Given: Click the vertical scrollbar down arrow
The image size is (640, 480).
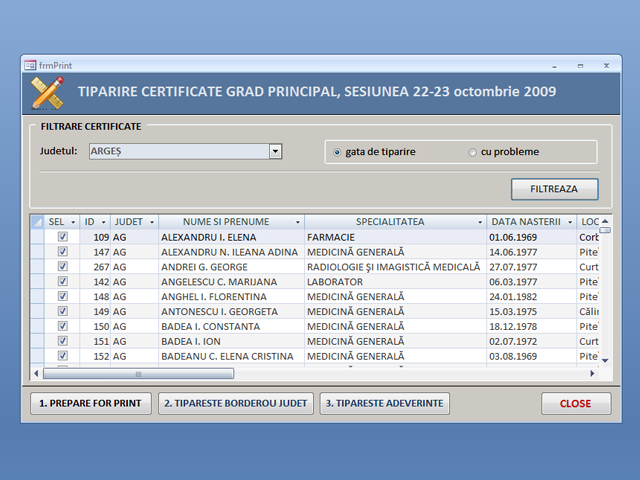Looking at the screenshot, I should coord(605,359).
